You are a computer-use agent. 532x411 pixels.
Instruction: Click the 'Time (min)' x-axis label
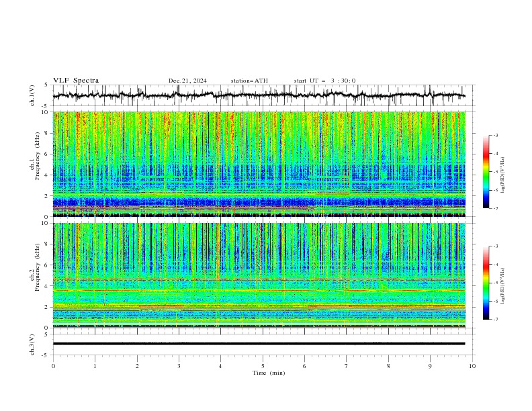[x=269, y=373]
